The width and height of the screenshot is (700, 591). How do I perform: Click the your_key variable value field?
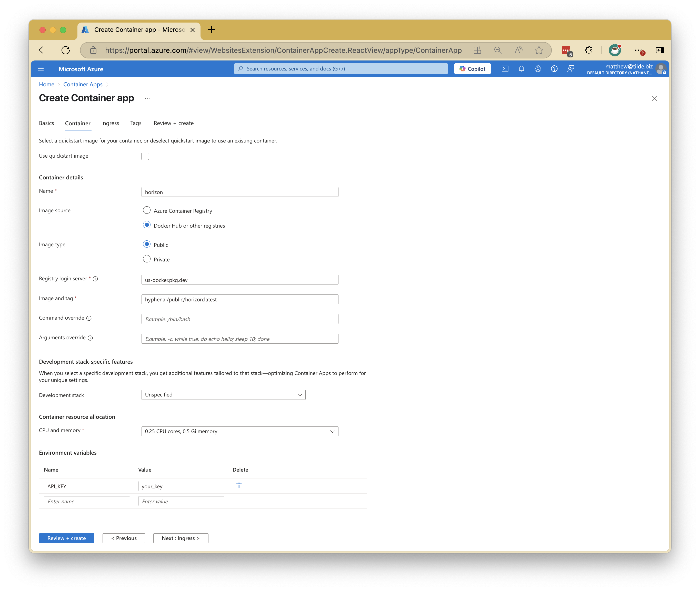(181, 486)
